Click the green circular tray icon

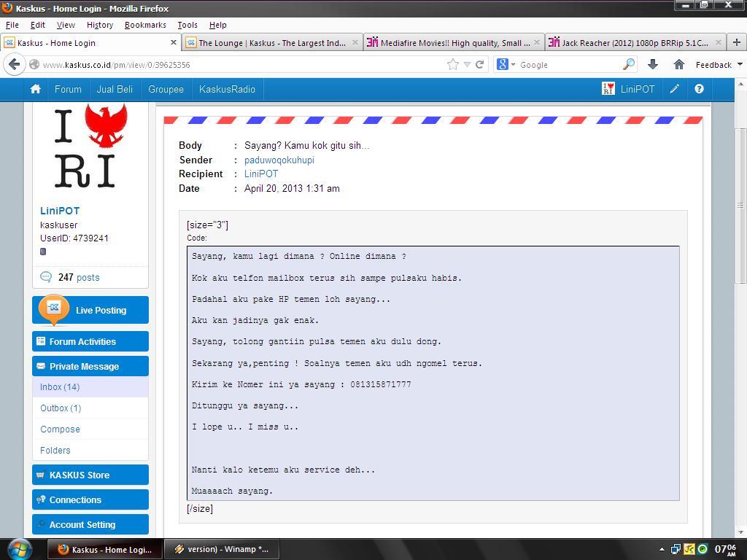703,549
